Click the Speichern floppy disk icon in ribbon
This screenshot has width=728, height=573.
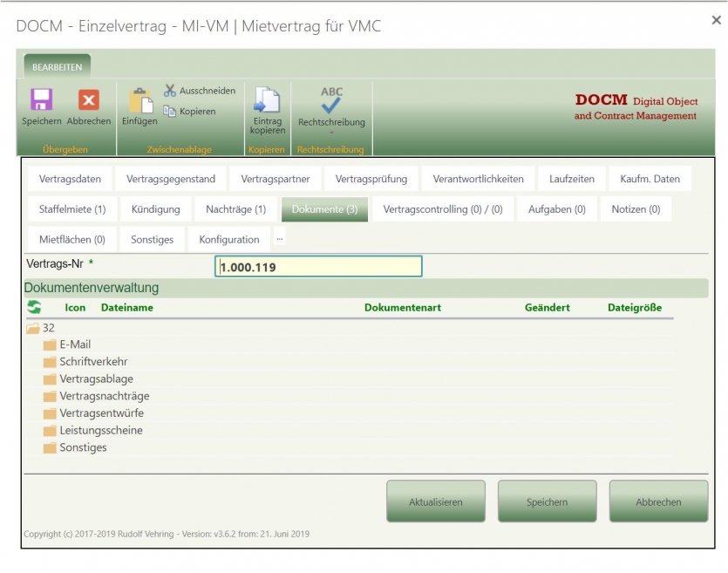point(41,99)
